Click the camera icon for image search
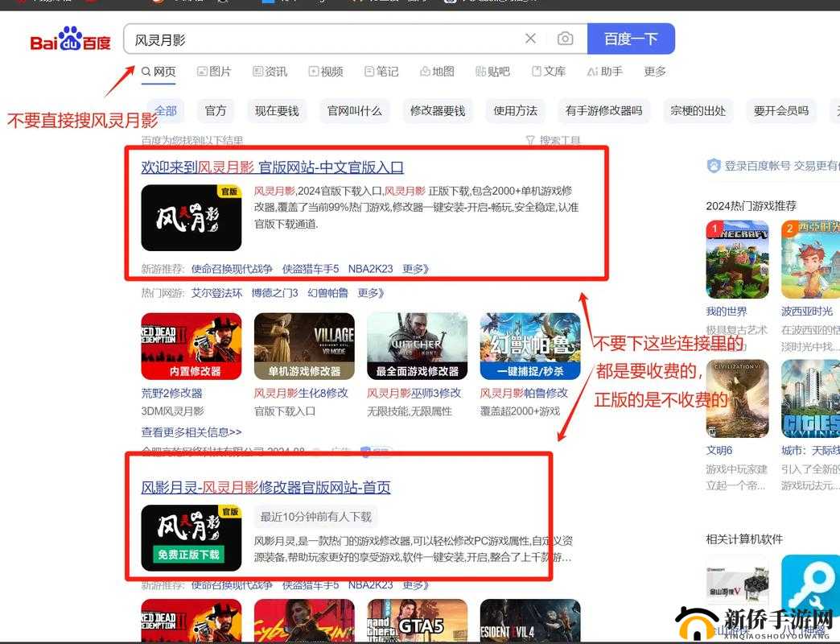 pos(566,38)
